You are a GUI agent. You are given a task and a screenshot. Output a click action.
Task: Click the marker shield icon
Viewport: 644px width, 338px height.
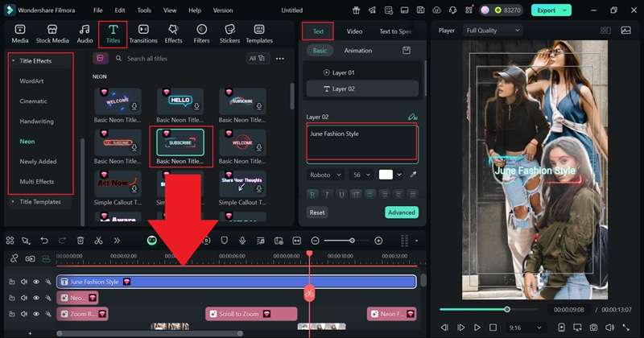coord(225,241)
